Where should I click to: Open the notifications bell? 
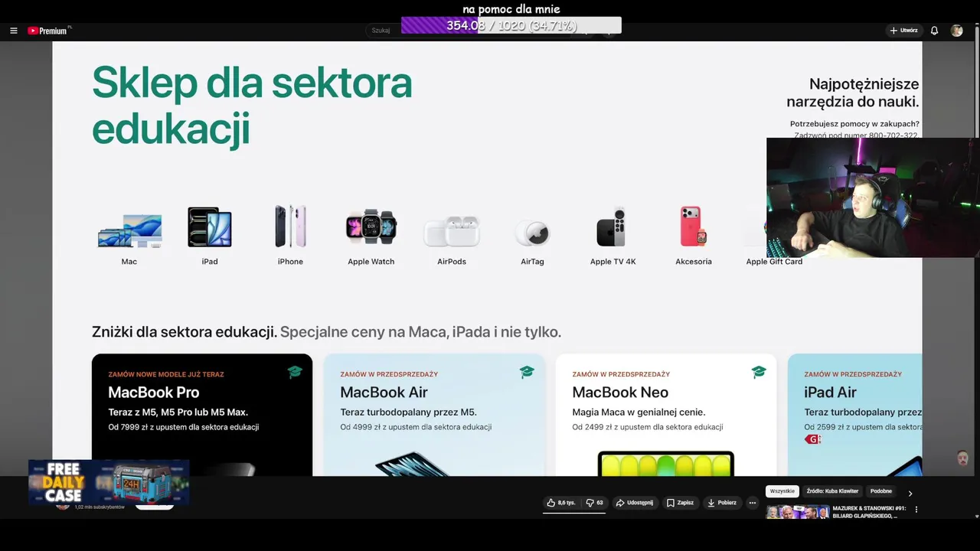coord(934,31)
